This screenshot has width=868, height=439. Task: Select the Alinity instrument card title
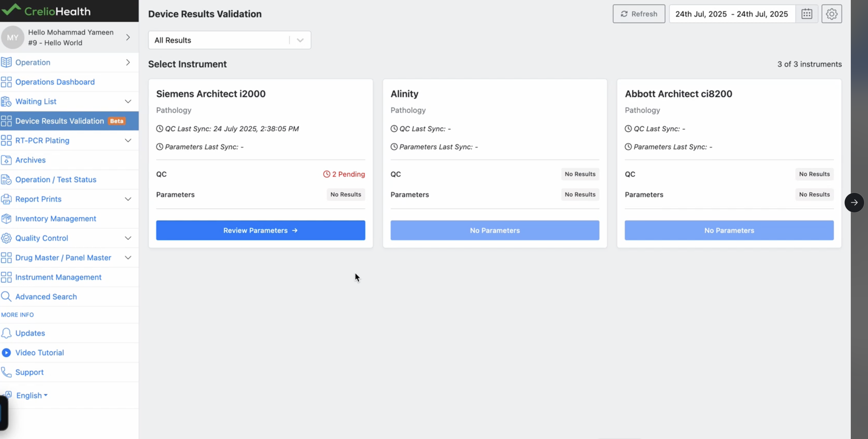pos(404,94)
